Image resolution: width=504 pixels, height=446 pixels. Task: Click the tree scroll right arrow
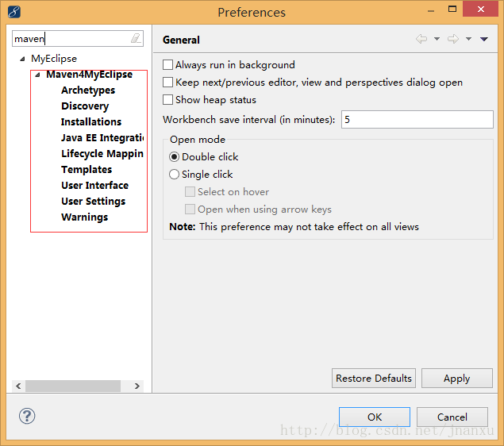click(137, 386)
